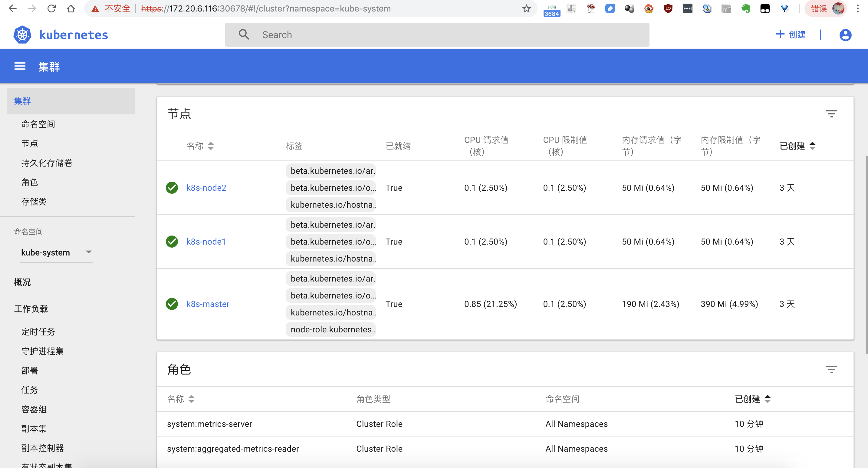
Task: Click the 创建 button
Action: pyautogui.click(x=791, y=35)
